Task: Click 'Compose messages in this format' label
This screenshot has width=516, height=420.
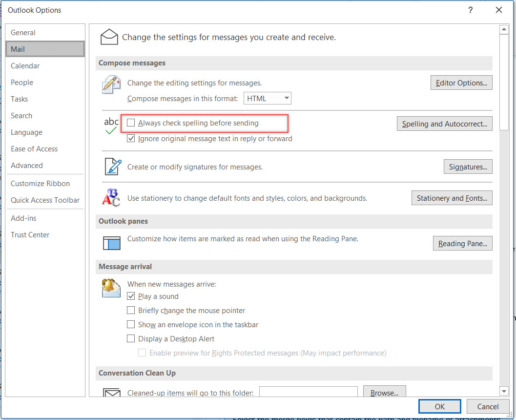Action: (182, 99)
